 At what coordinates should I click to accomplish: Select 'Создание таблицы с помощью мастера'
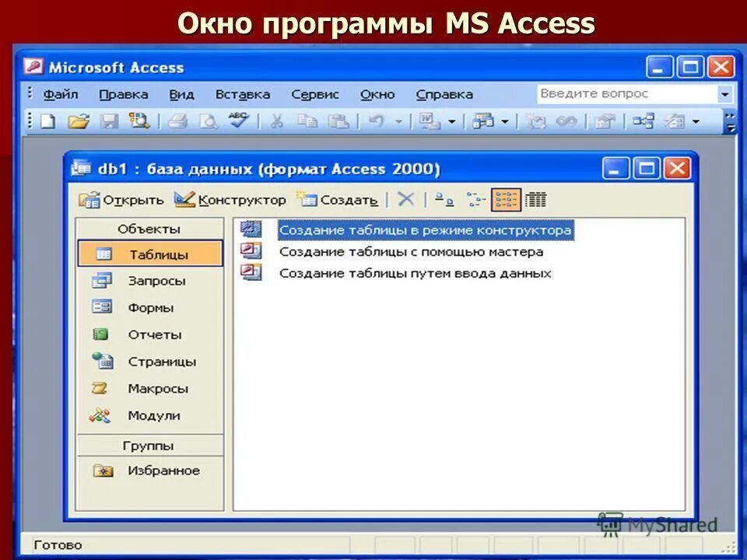tap(411, 251)
